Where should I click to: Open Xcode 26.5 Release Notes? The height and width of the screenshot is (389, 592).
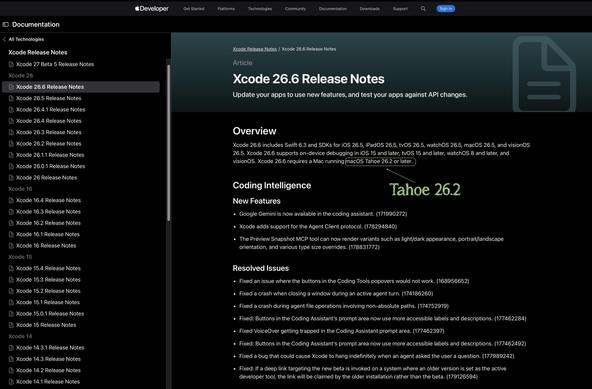click(x=48, y=98)
